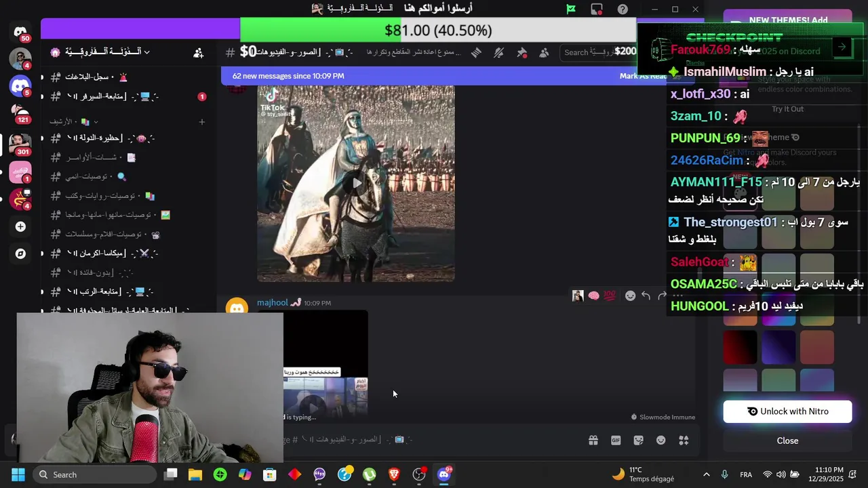Add brain emoji reaction to message
The height and width of the screenshot is (488, 868).
(x=594, y=296)
